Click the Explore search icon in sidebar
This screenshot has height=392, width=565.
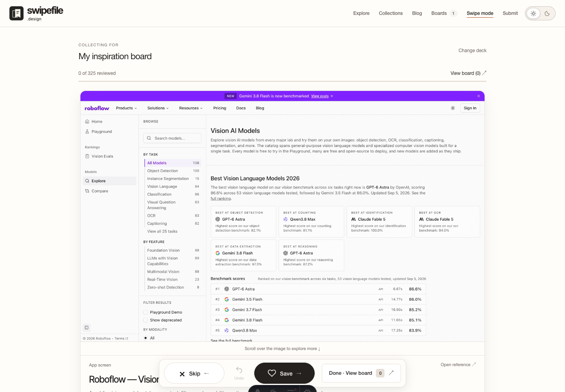click(x=87, y=181)
